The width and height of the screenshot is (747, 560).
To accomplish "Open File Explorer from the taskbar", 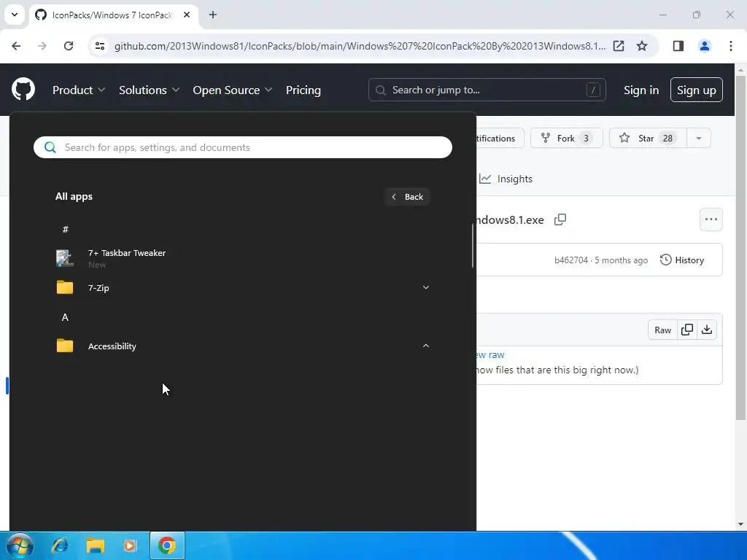I will (96, 545).
